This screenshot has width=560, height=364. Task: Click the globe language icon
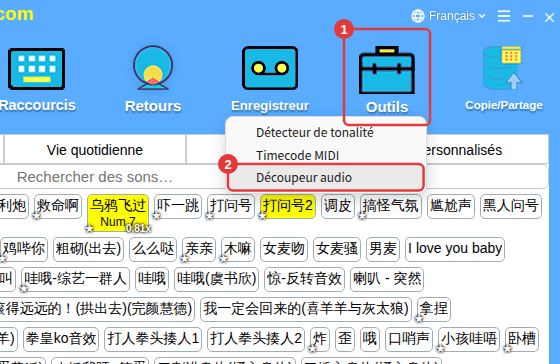click(418, 16)
